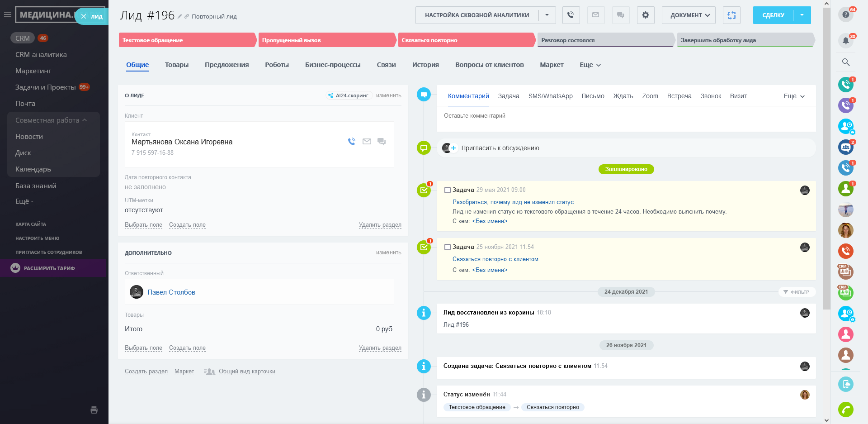Expand the Еще menu in lead tabs
The height and width of the screenshot is (424, 868).
590,65
